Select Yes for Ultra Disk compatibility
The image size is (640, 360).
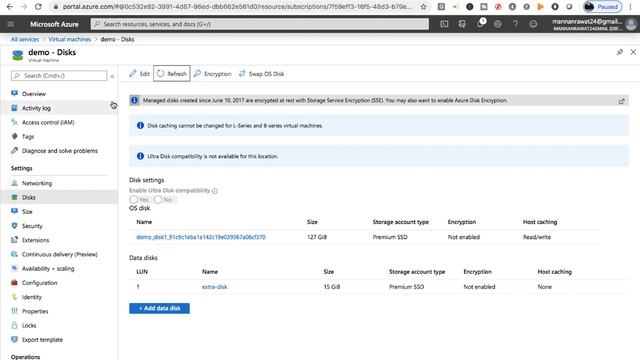pos(133,200)
